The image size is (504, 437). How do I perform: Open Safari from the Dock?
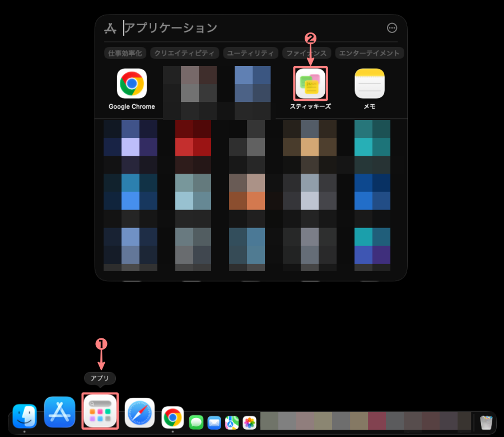click(x=140, y=413)
